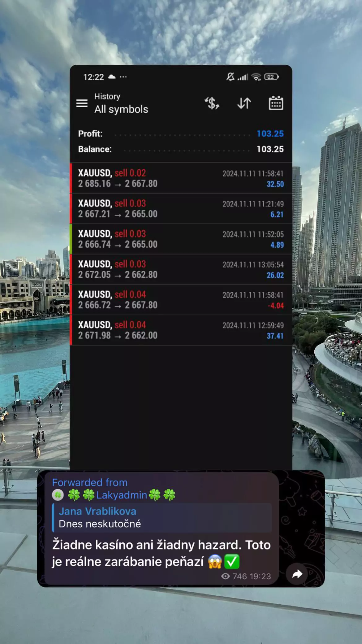
Task: Open the hamburger menu beside History
Action: click(x=82, y=103)
